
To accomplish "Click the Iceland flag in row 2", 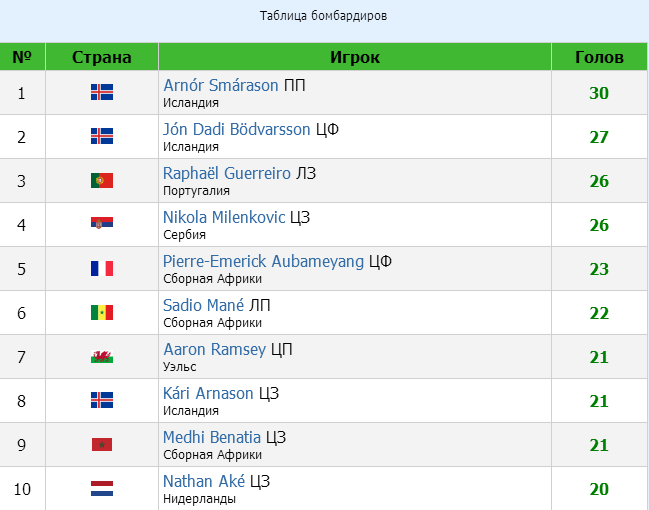I will tap(102, 137).
